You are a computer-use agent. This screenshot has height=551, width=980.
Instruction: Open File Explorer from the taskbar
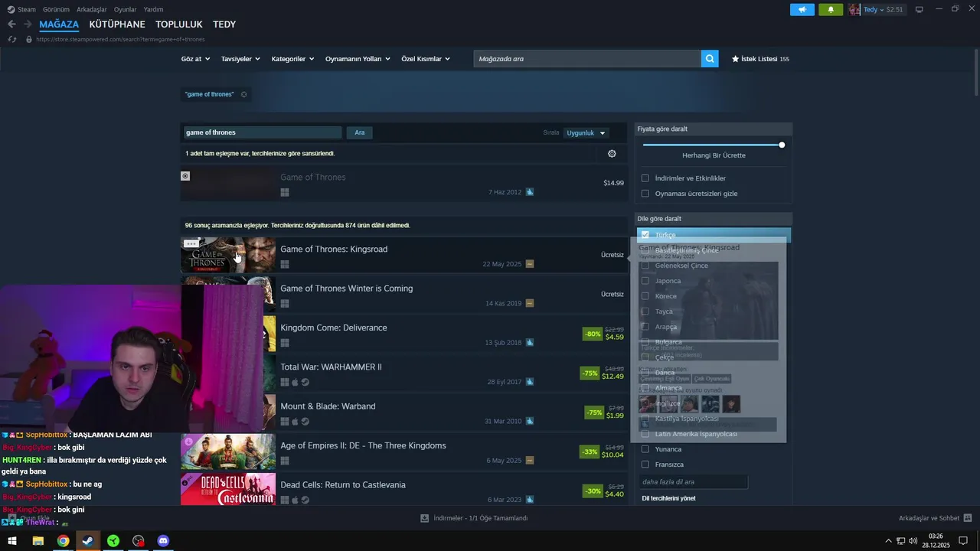(x=38, y=541)
